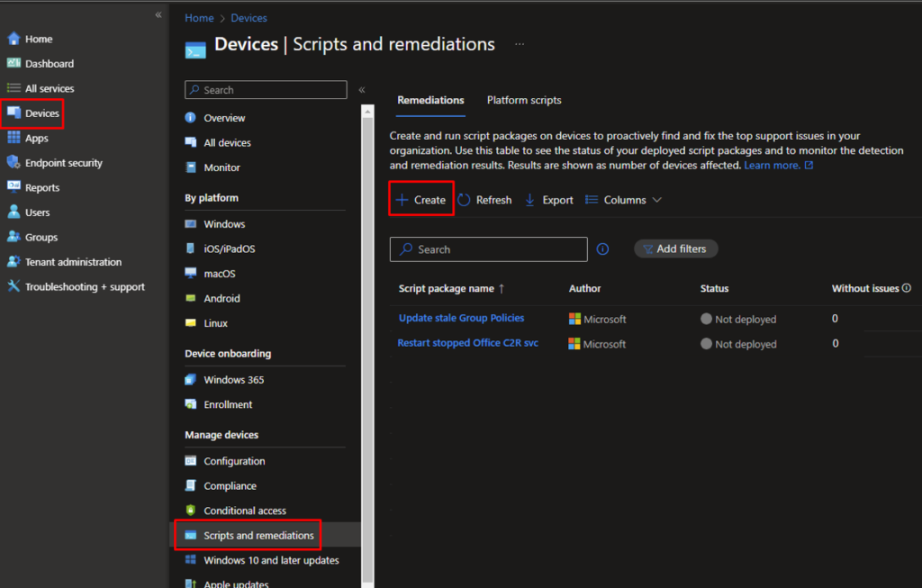Click the Devices submenu search field
This screenshot has height=588, width=922.
click(266, 90)
